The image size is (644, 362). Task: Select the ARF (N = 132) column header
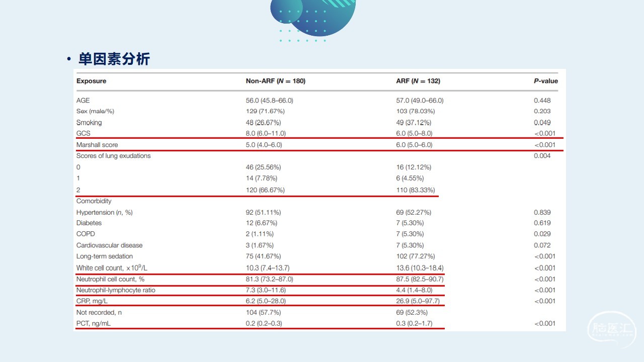(418, 81)
